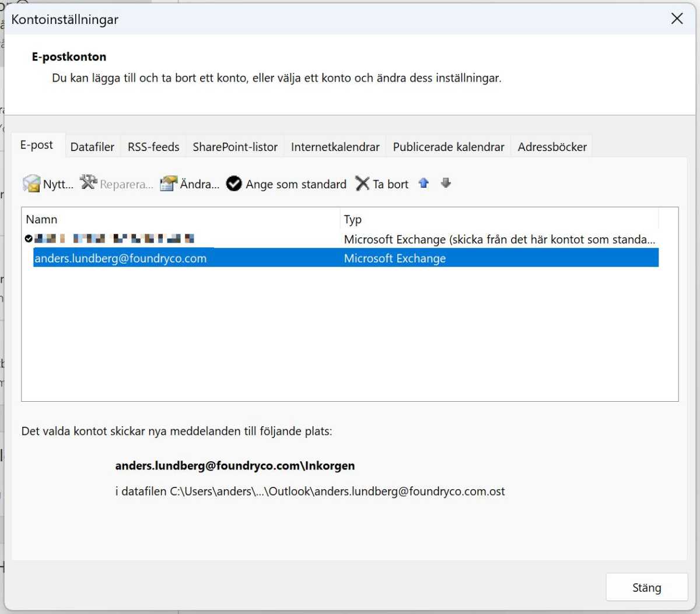Click the Stäng button
Image resolution: width=700 pixels, height=614 pixels.
(646, 587)
